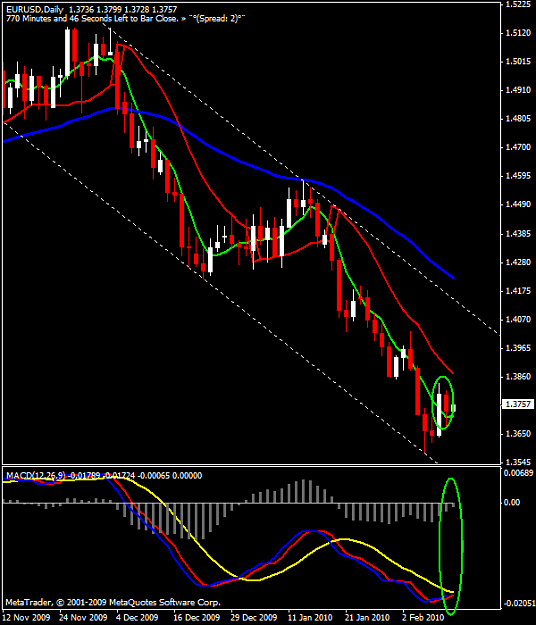Screen dimensions: 536x625
Task: Select the 1.4280 price axis label
Action: (518, 262)
